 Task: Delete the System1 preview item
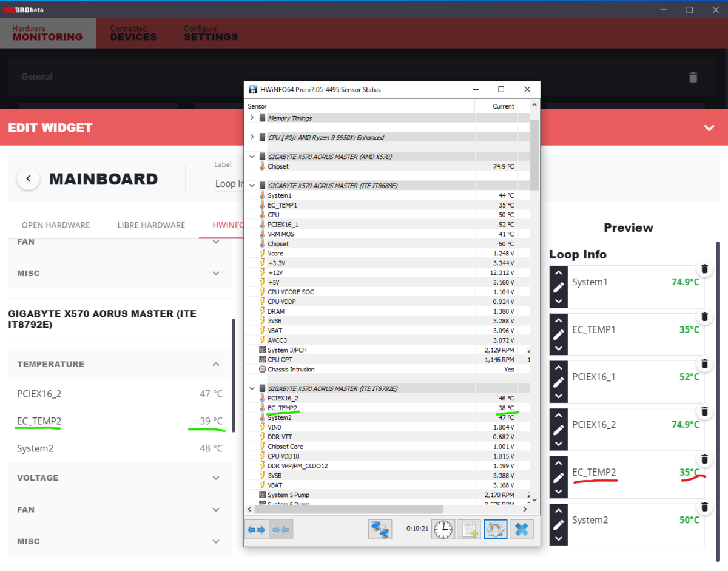point(704,269)
